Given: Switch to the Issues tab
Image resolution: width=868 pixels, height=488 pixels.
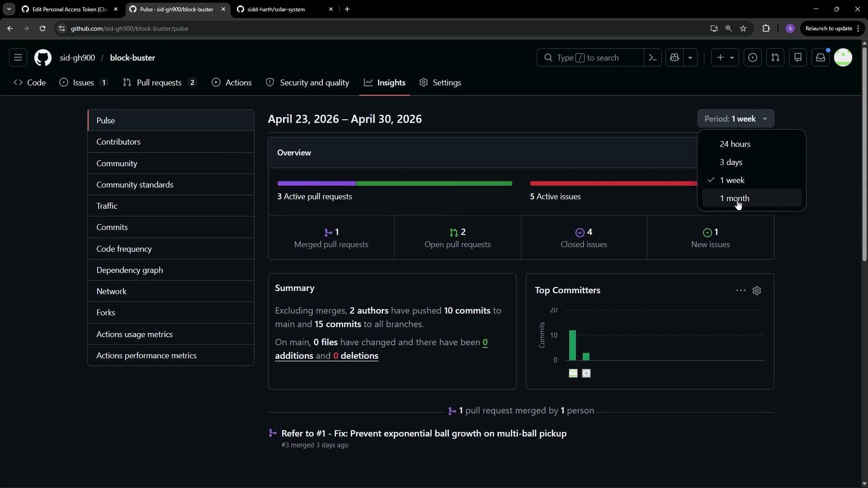Looking at the screenshot, I should [84, 83].
